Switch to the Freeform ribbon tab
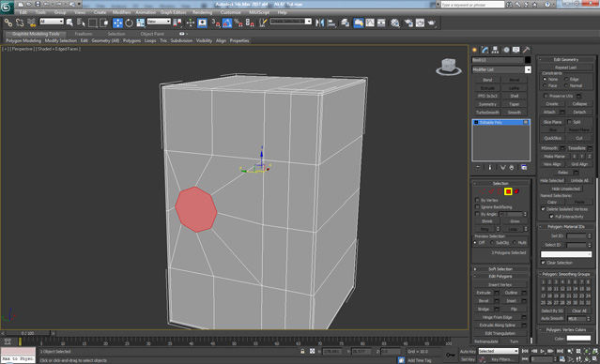Screen dimensions: 600x364 [x=84, y=34]
